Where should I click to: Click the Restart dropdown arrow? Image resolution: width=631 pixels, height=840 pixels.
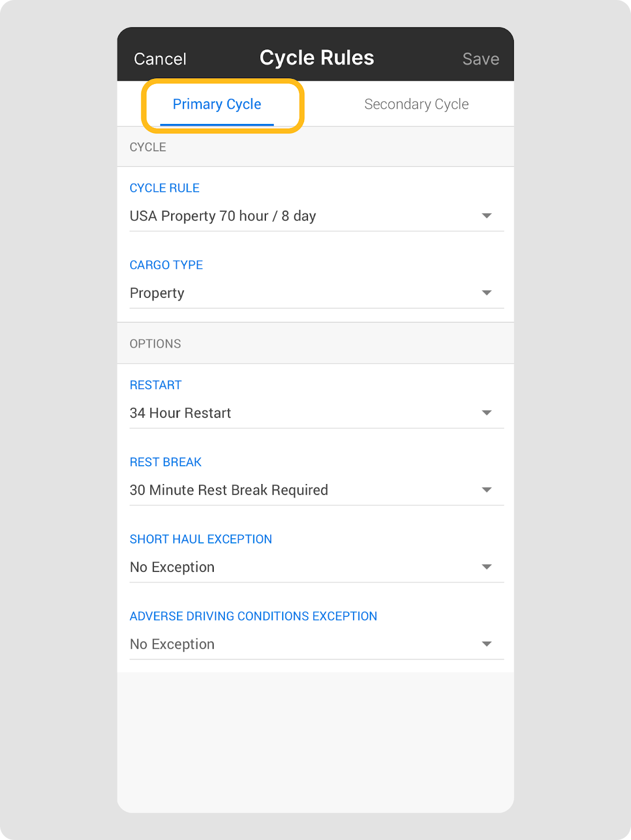(487, 413)
